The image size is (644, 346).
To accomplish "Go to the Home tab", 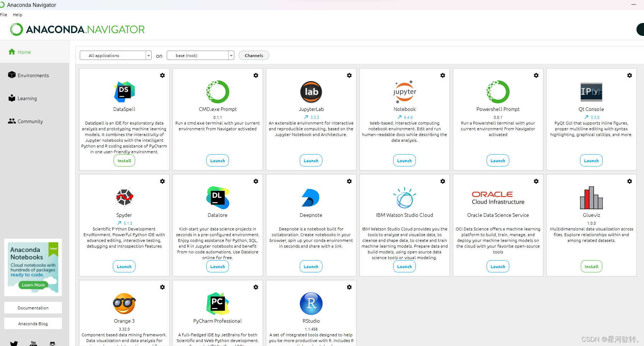I will [34, 52].
